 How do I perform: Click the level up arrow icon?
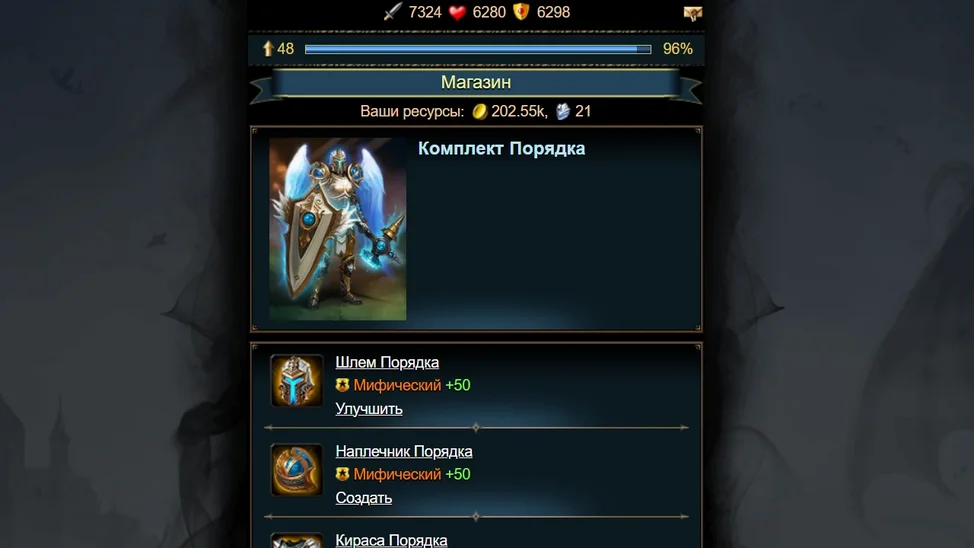pyautogui.click(x=268, y=48)
